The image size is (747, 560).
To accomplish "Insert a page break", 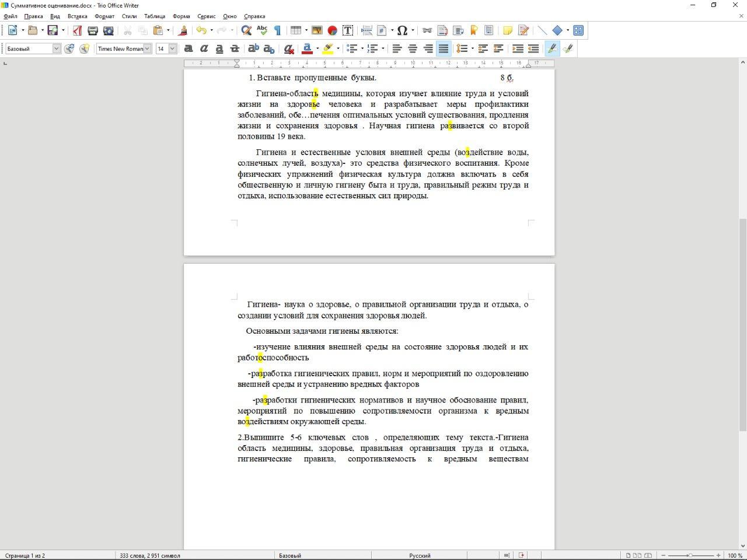I will point(366,30).
